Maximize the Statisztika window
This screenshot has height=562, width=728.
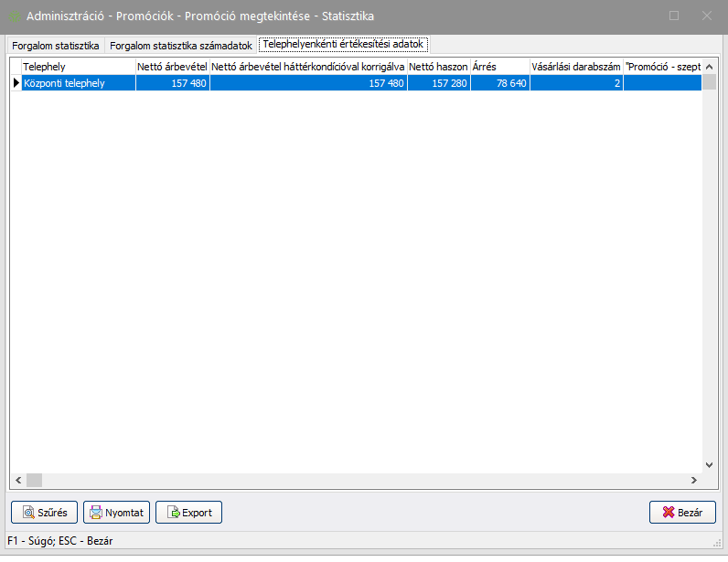click(674, 16)
